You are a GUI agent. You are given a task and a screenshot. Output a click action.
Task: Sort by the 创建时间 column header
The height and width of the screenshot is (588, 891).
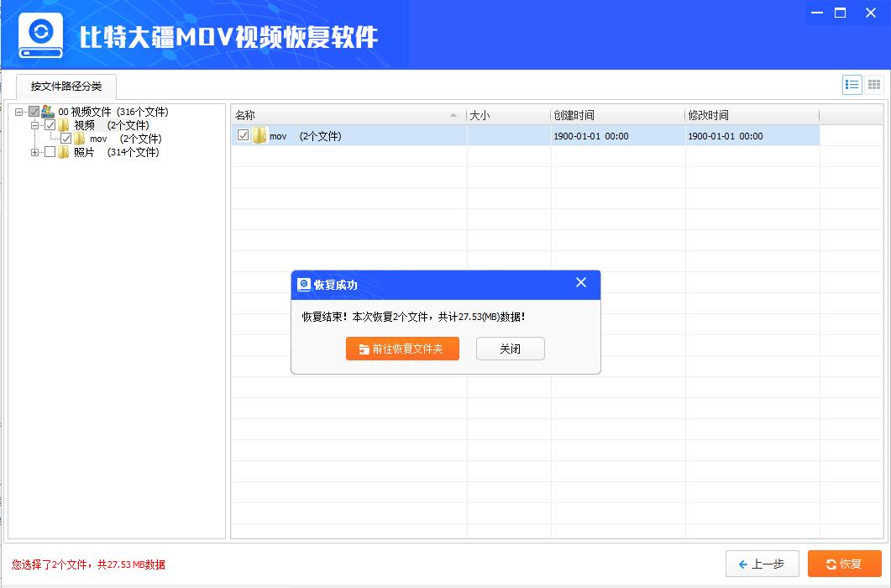(618, 115)
